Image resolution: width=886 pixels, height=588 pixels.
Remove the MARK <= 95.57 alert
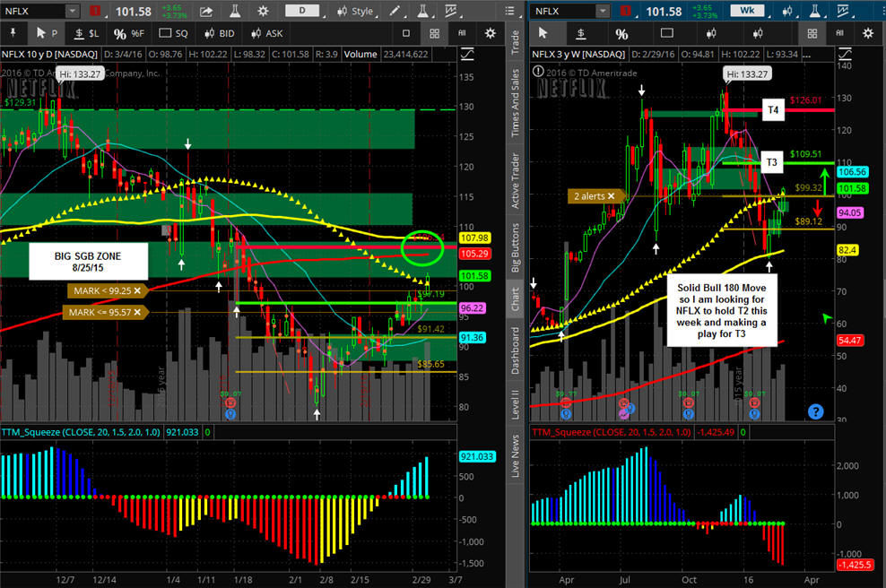point(137,312)
